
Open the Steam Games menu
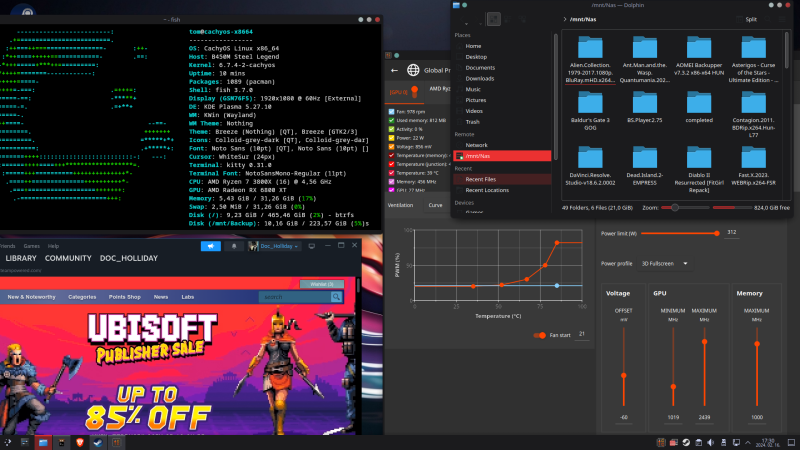pos(31,246)
